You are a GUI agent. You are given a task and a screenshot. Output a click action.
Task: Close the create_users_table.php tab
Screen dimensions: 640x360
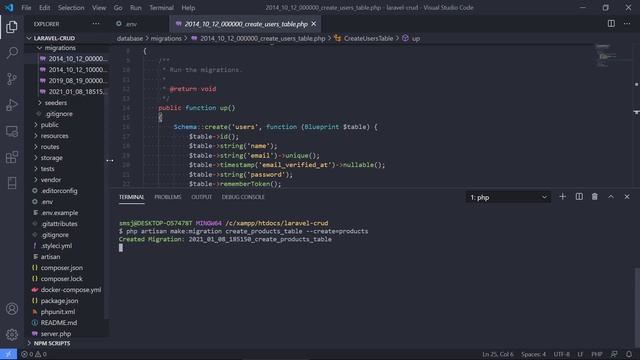pos(313,24)
